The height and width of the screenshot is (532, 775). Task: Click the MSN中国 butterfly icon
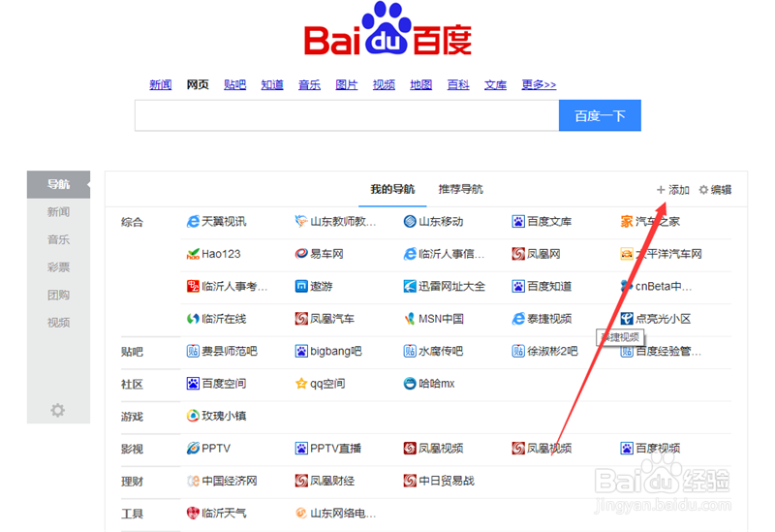(410, 319)
